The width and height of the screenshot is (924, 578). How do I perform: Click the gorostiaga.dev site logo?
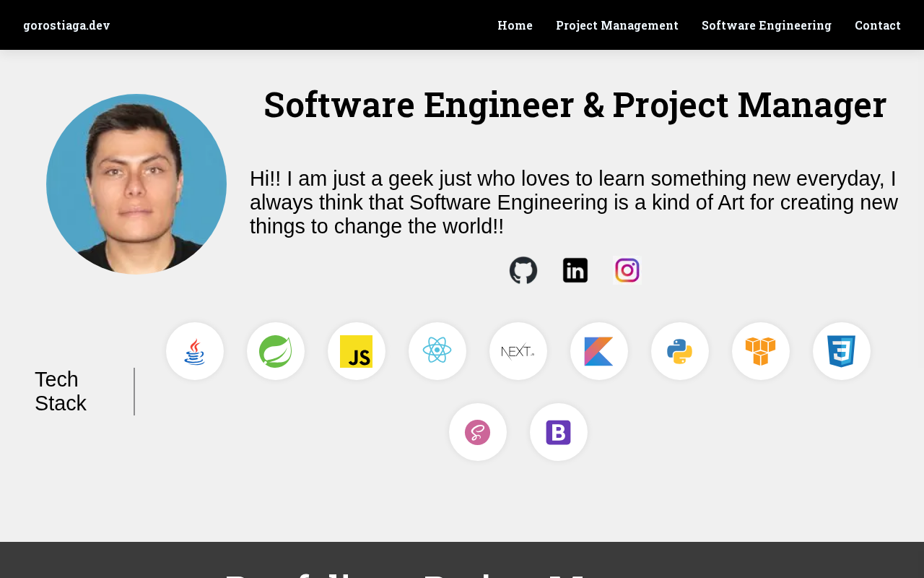(x=66, y=25)
